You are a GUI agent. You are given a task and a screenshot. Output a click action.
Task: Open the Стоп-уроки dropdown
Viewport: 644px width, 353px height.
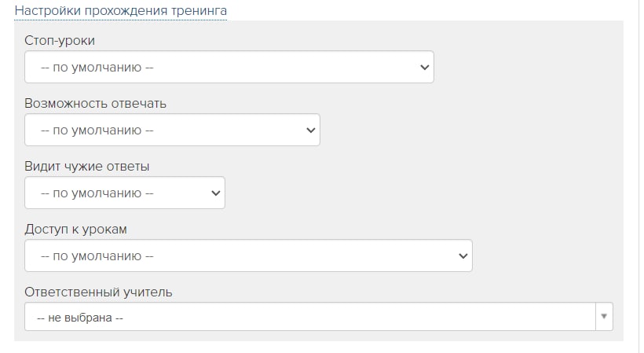coord(229,67)
